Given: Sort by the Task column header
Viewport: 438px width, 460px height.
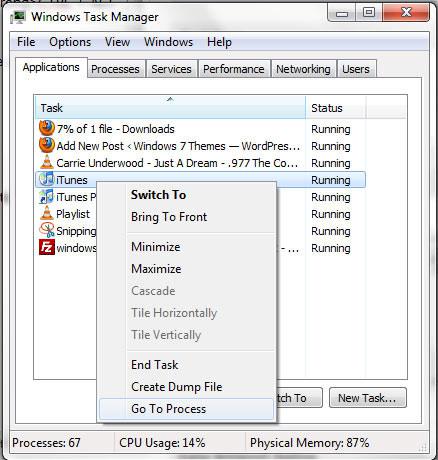Looking at the screenshot, I should click(x=170, y=108).
